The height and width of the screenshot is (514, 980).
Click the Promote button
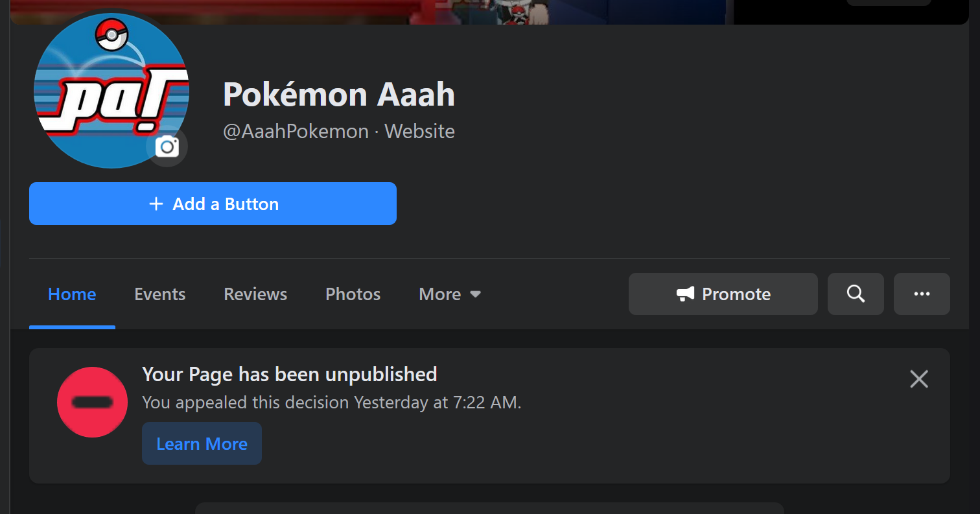pos(723,294)
